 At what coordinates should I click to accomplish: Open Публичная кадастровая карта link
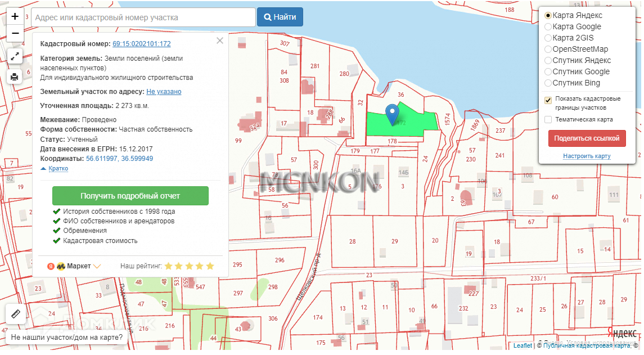tap(586, 346)
